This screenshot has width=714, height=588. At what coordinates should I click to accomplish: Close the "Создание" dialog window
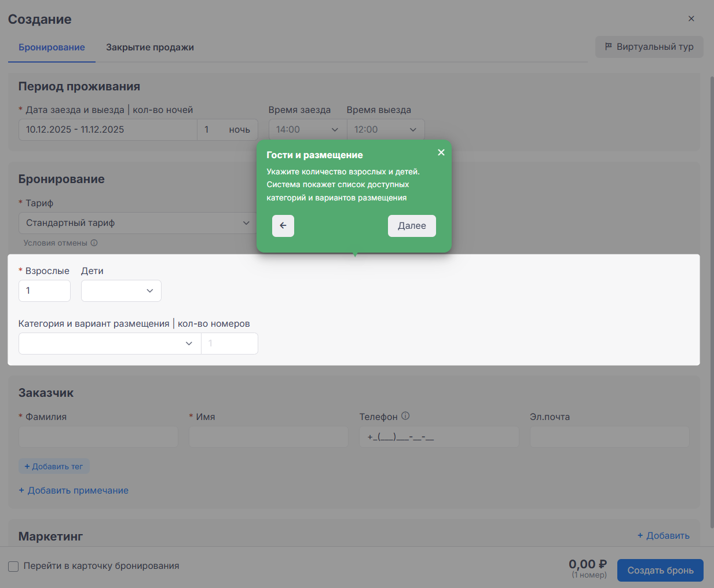tap(691, 19)
